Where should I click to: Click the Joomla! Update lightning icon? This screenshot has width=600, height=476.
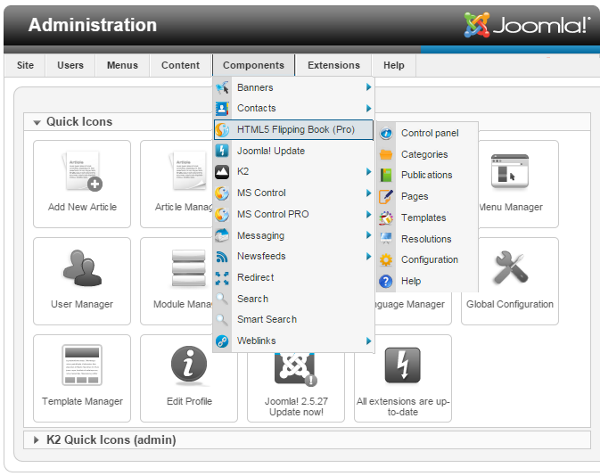[x=222, y=151]
